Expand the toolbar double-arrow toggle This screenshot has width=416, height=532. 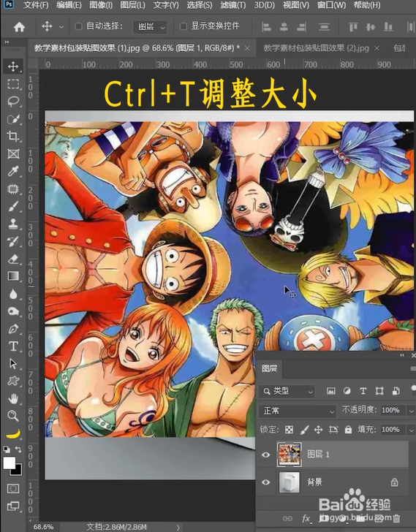pyautogui.click(x=7, y=42)
